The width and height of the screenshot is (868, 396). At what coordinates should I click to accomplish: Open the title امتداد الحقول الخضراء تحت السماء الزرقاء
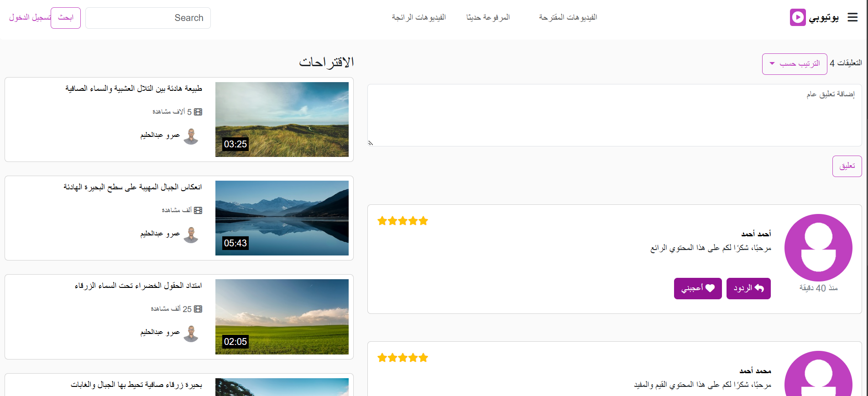138,286
